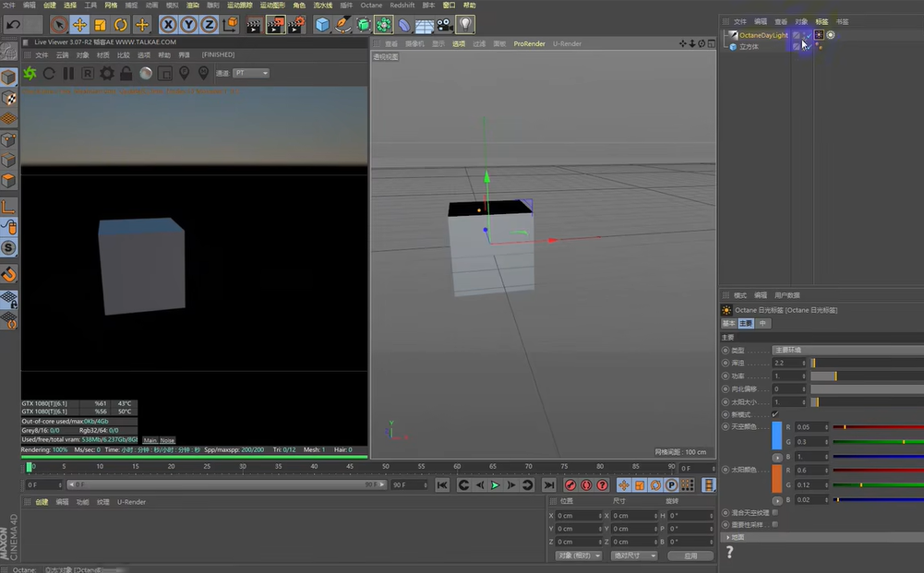Enable the 混合天空纹理 checkbox

774,512
